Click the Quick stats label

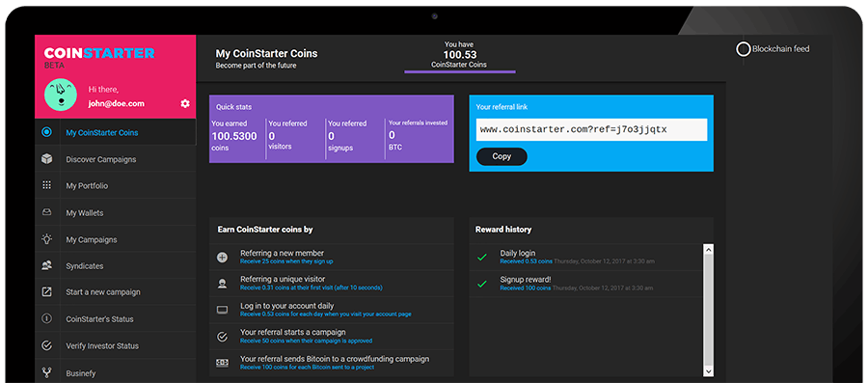click(x=233, y=107)
